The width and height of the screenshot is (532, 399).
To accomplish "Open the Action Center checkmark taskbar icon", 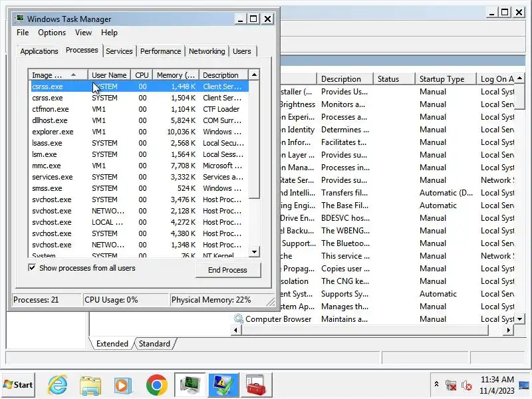I will tap(223, 385).
